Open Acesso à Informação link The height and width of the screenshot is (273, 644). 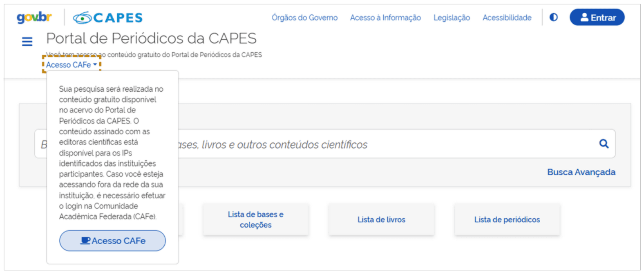point(385,18)
